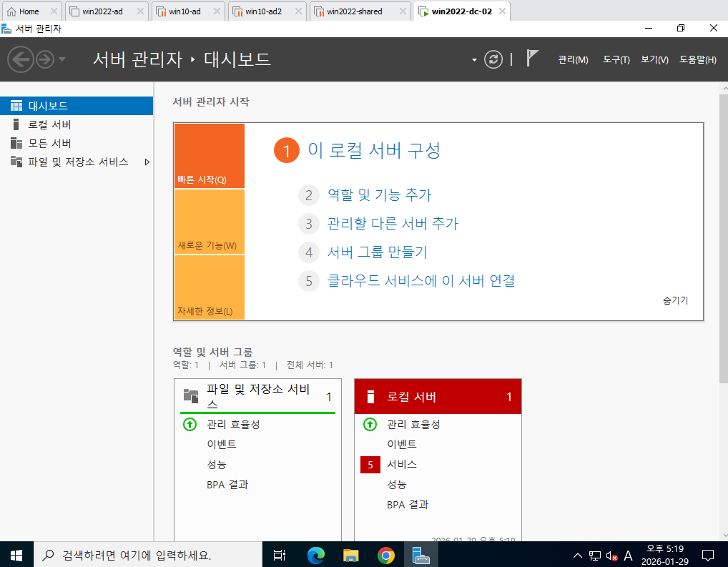Open the 관리(M) menu

573,60
